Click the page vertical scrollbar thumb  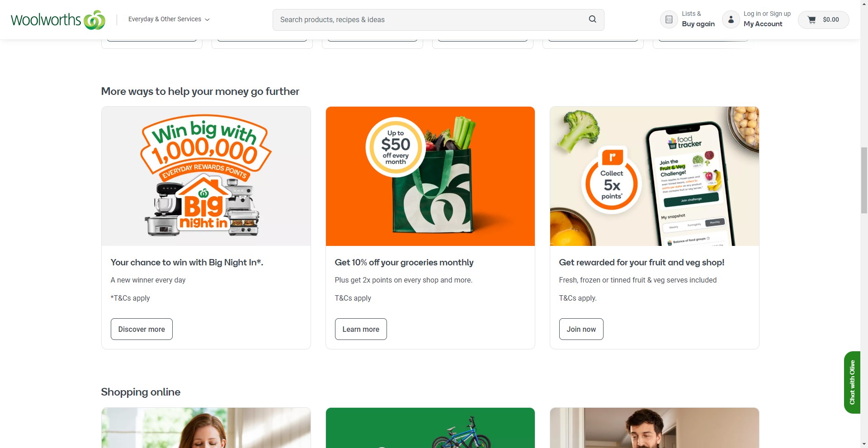[x=864, y=180]
